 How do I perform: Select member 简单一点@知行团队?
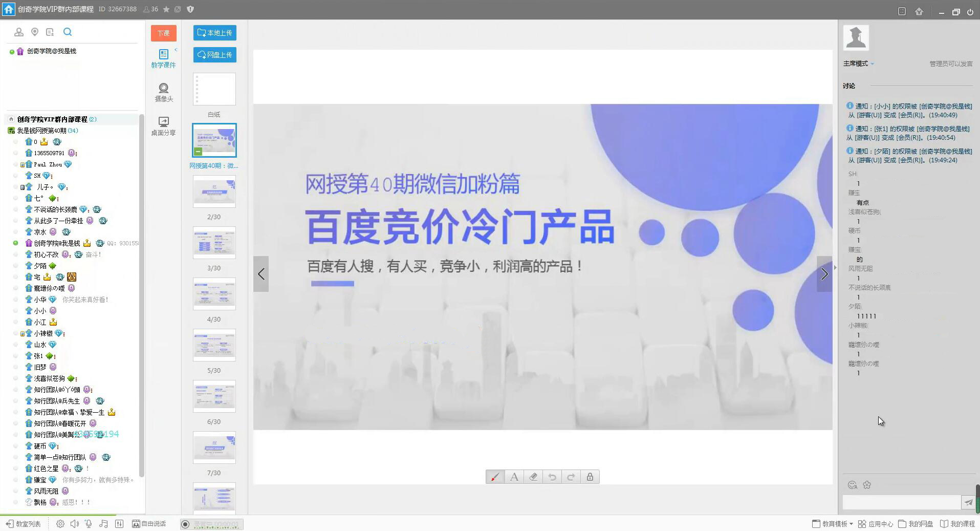point(60,457)
